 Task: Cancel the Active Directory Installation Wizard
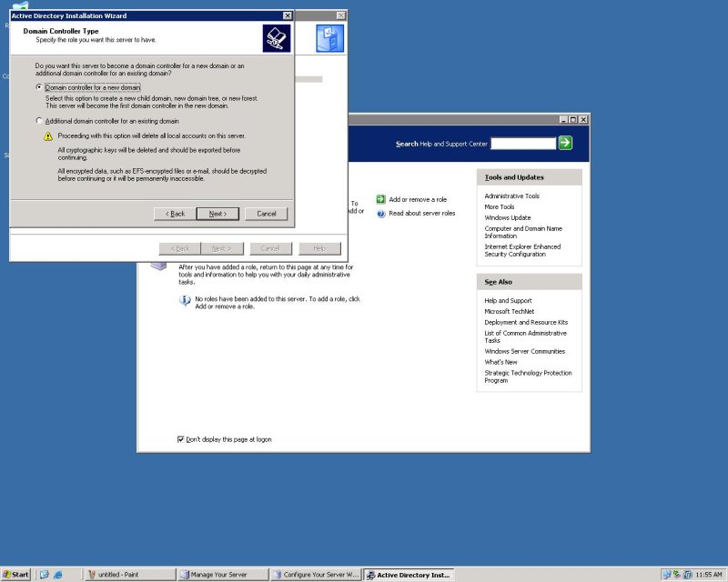[266, 214]
